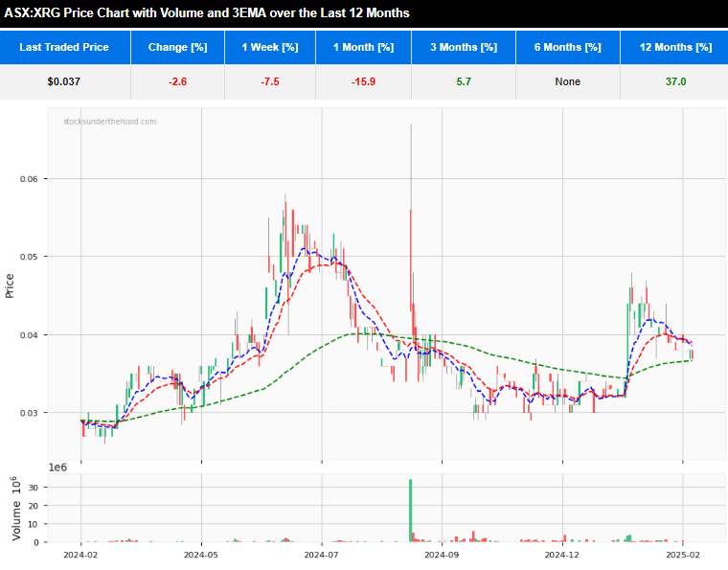The image size is (728, 570).
Task: Click the tallest green volume bar
Action: tap(410, 511)
